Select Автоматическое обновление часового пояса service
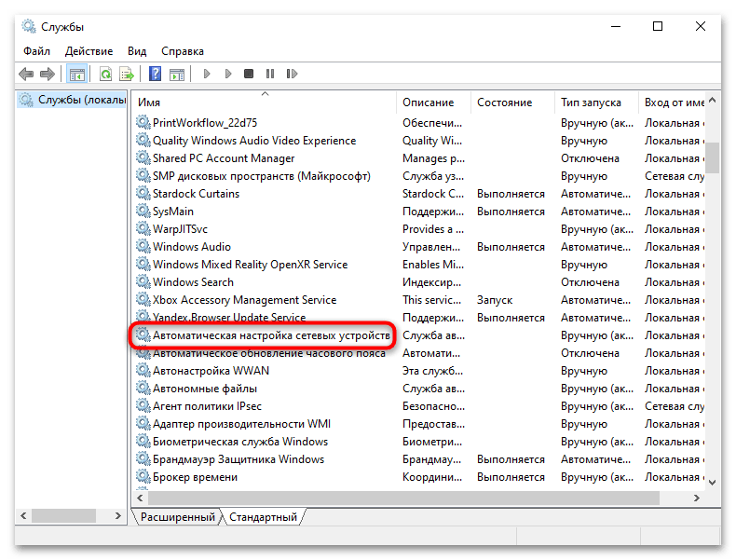This screenshot has height=560, width=736. [269, 353]
